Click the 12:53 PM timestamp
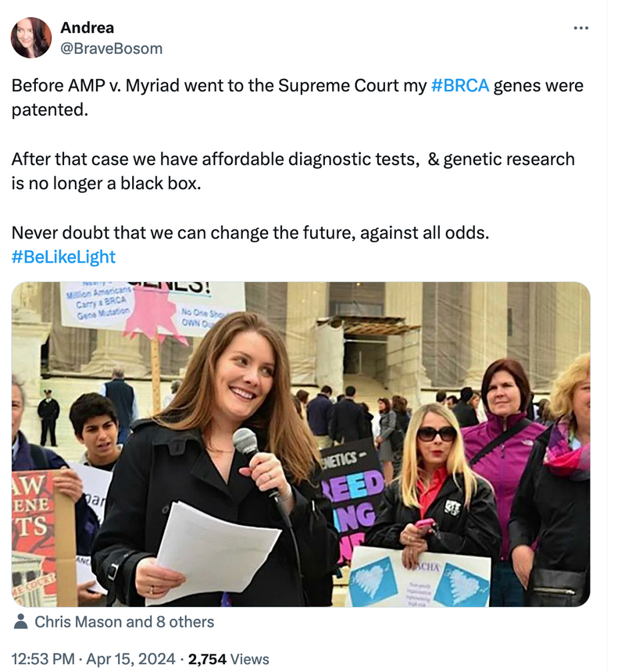The image size is (625, 672). coord(43,659)
